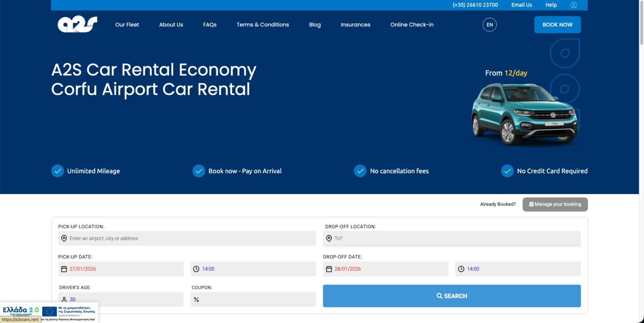Click the pick-up location pin icon
This screenshot has height=323, width=644.
coord(64,238)
